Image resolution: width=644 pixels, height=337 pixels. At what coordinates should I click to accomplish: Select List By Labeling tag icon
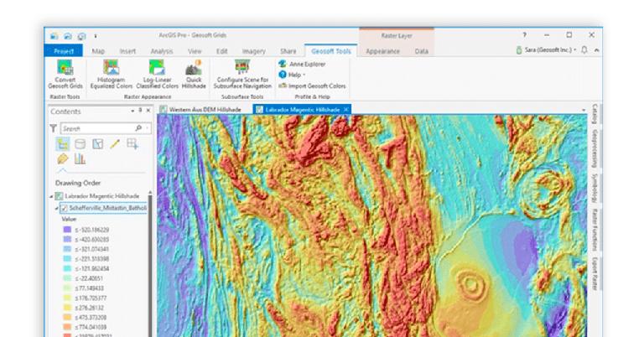pyautogui.click(x=62, y=158)
